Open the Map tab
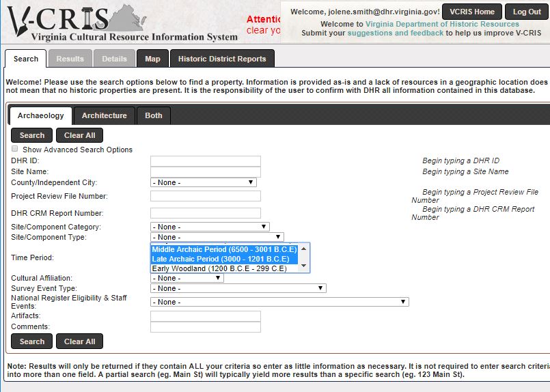This screenshot has height=392, width=550. click(x=152, y=59)
